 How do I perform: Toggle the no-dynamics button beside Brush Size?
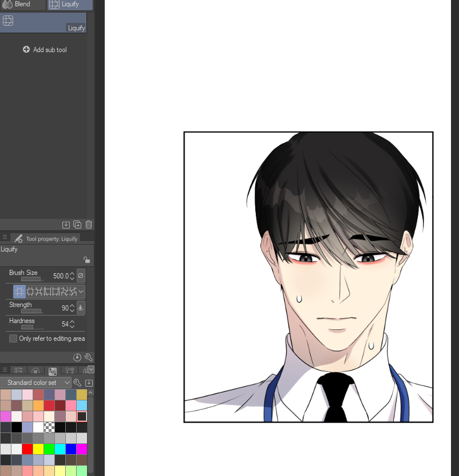point(81,276)
